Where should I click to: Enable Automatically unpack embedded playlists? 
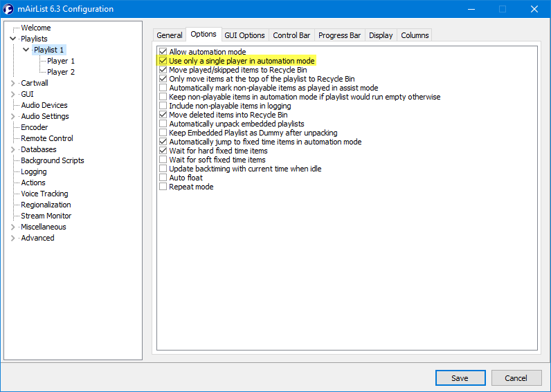[163, 124]
